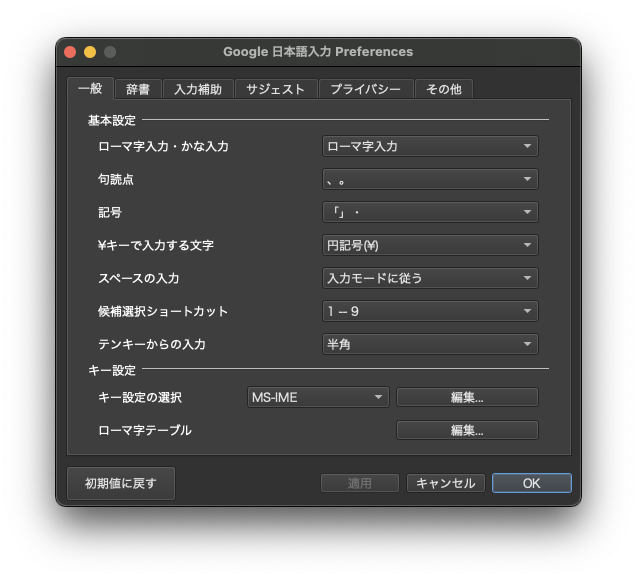Viewport: 637px width, 580px height.
Task: Open the スペースの入力 dropdown
Action: (430, 278)
